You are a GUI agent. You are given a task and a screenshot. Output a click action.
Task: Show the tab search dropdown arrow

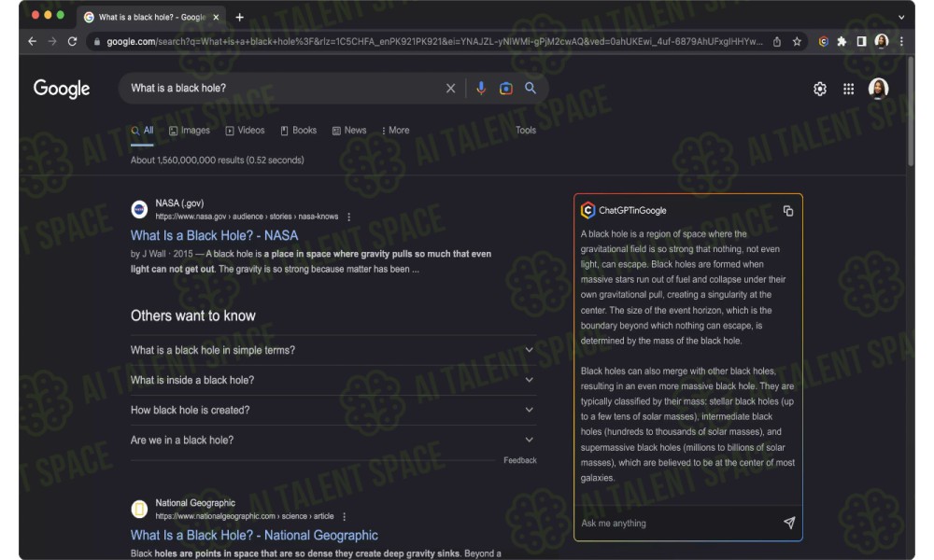click(x=901, y=17)
